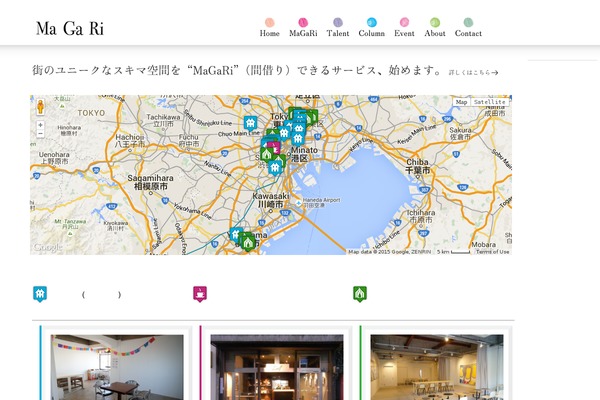Click blue house marker at Yokohama
The height and width of the screenshot is (400, 600).
tap(236, 234)
